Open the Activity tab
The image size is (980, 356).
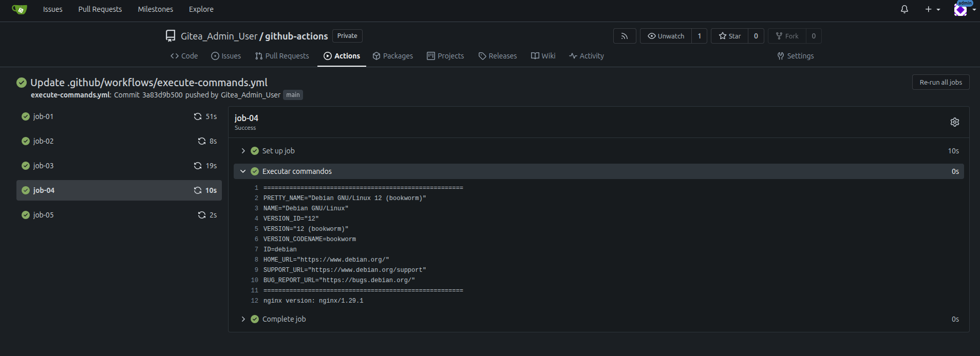click(587, 56)
